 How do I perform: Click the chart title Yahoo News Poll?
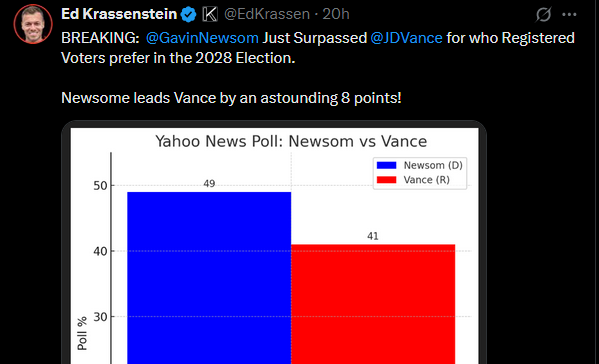[x=291, y=142]
